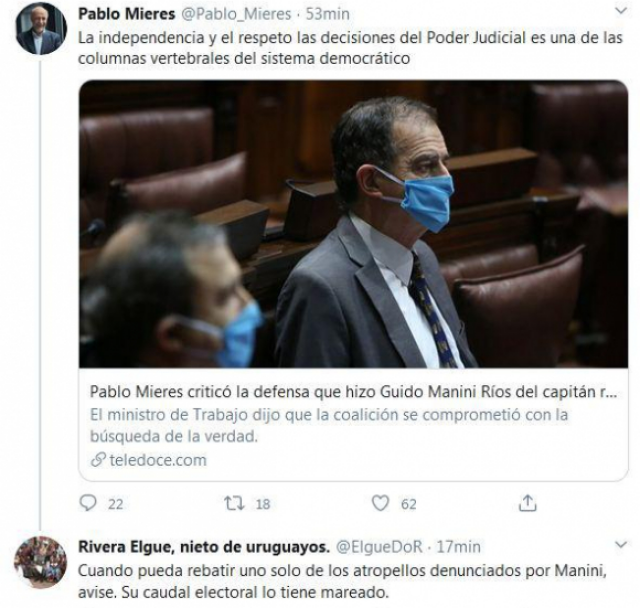Click the reply speech bubble icon
The height and width of the screenshot is (608, 640).
[x=87, y=503]
